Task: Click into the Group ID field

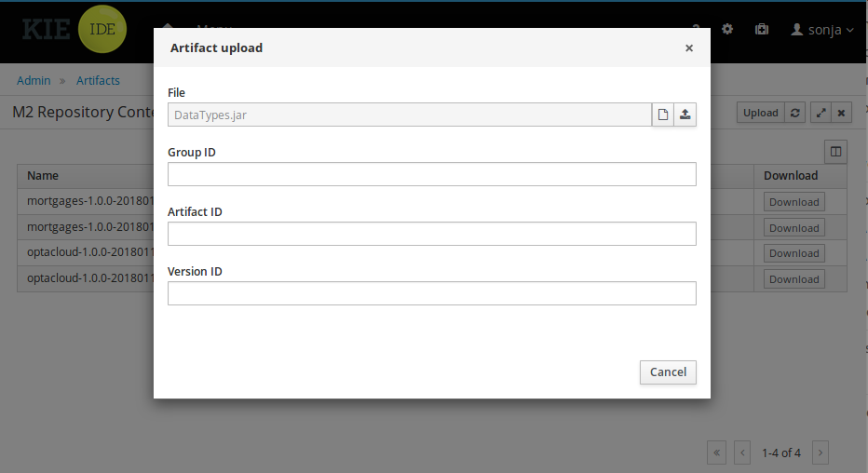Action: coord(431,174)
